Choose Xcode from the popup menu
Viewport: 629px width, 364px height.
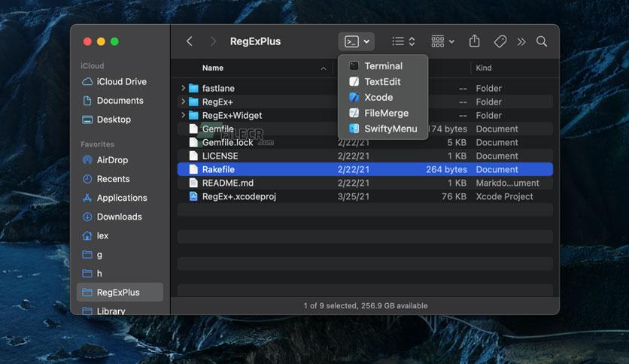pos(383,97)
